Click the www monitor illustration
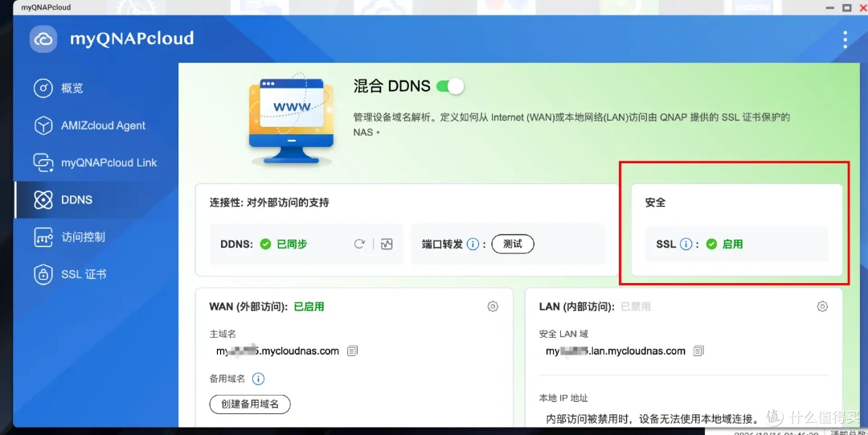This screenshot has width=868, height=435. (292, 120)
